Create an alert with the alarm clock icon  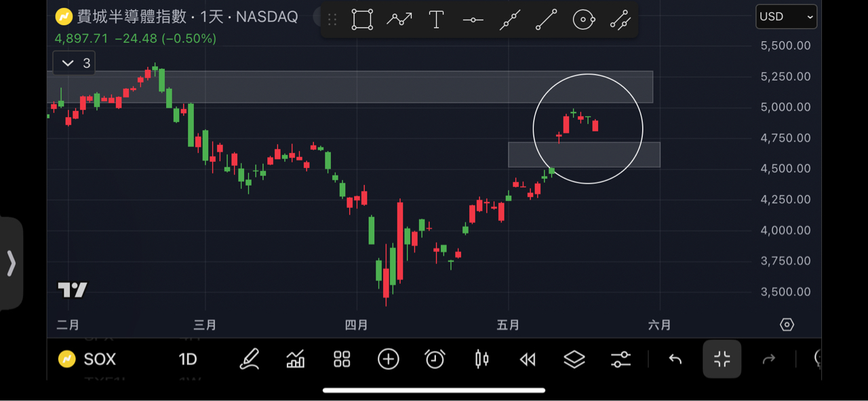435,359
